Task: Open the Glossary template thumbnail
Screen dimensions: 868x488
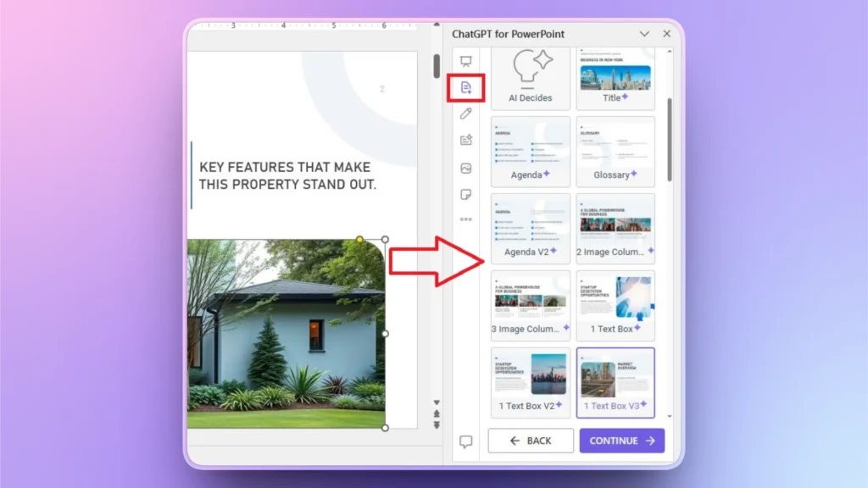Action: click(x=616, y=151)
